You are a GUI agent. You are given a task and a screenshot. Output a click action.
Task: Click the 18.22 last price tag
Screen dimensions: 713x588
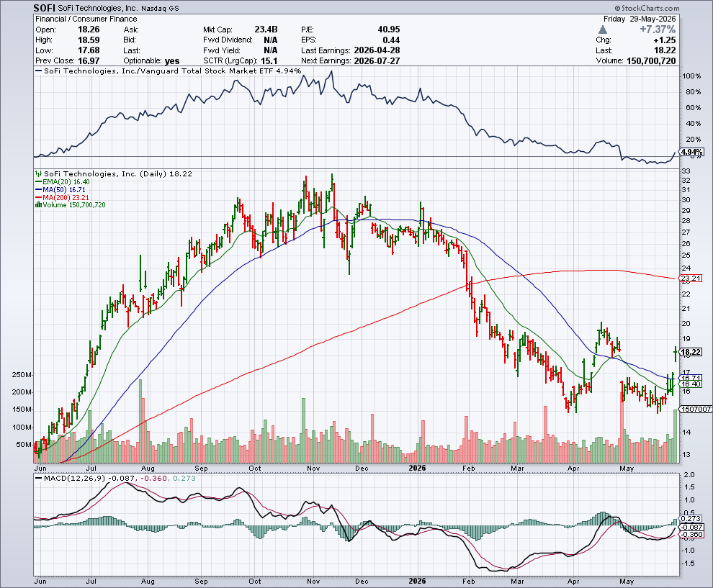point(691,352)
